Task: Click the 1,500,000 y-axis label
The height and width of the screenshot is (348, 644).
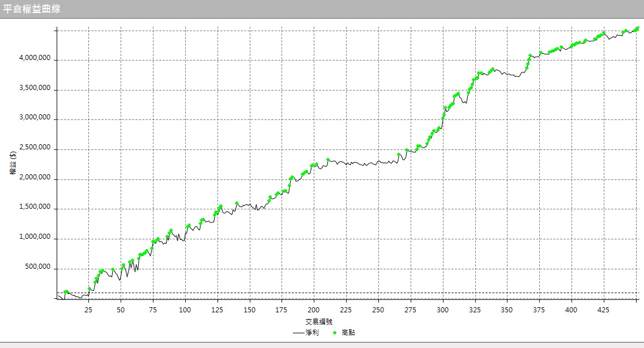Action: 35,207
